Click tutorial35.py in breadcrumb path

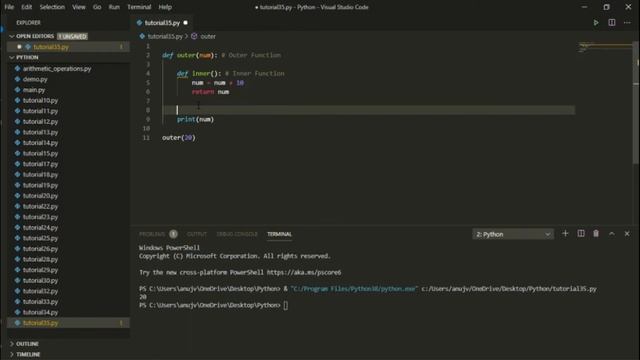pos(165,36)
